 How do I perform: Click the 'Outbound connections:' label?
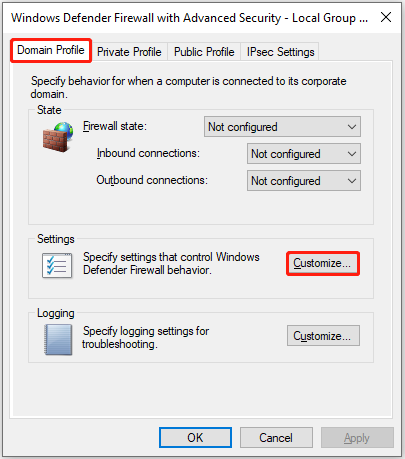(x=152, y=180)
